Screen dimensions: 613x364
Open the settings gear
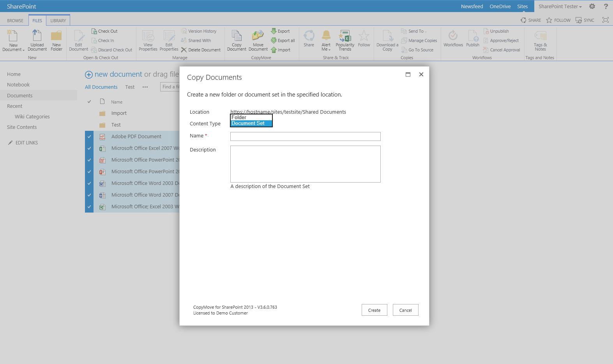click(592, 6)
